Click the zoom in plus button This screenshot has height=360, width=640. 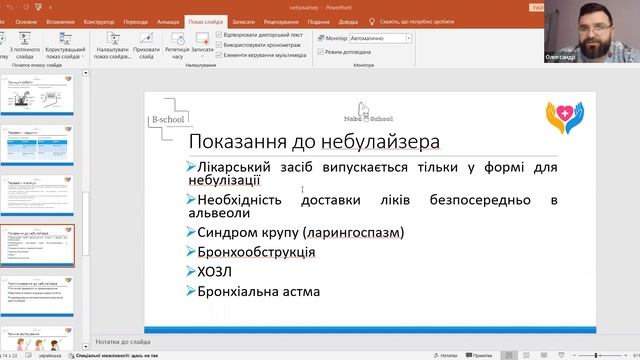[x=625, y=356]
